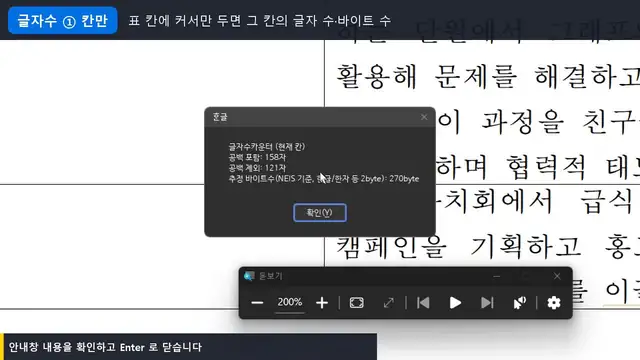Click the Magnifier diagonal arrows resize icon

tap(389, 303)
